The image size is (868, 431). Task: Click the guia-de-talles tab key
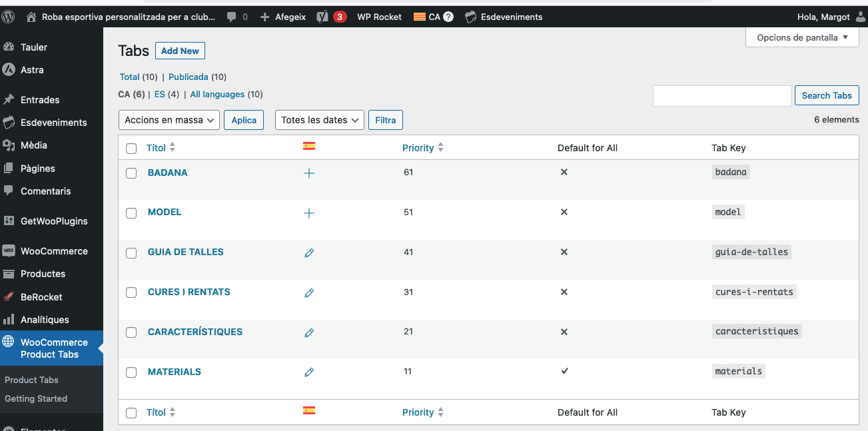click(x=751, y=252)
